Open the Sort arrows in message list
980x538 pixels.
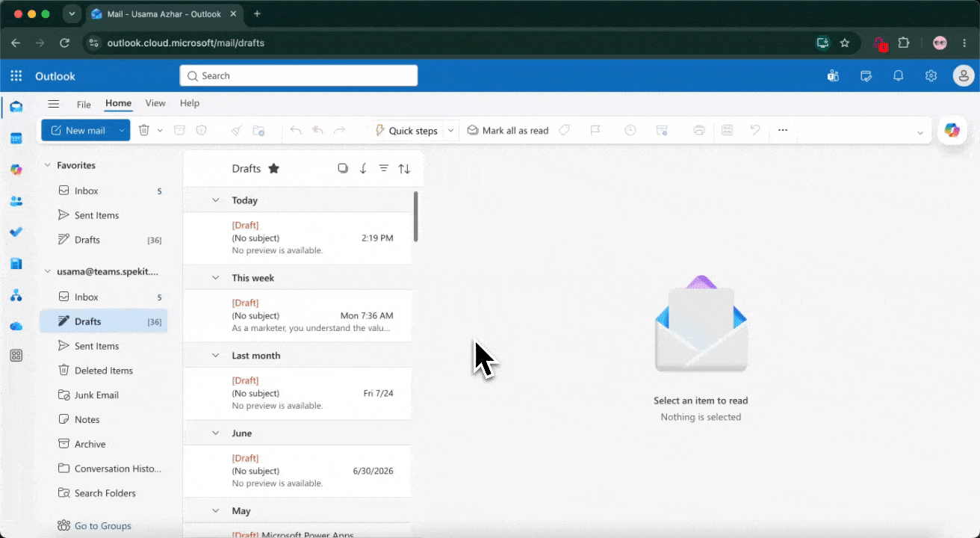point(404,168)
